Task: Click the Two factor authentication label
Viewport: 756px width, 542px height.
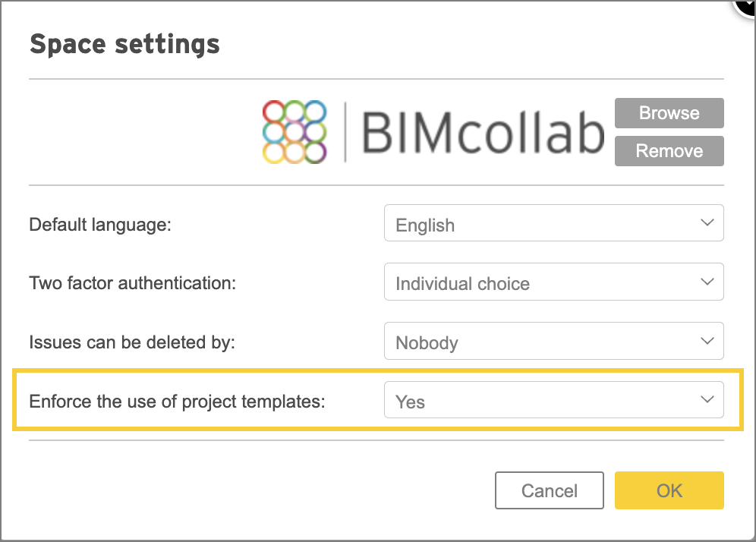Action: click(133, 283)
